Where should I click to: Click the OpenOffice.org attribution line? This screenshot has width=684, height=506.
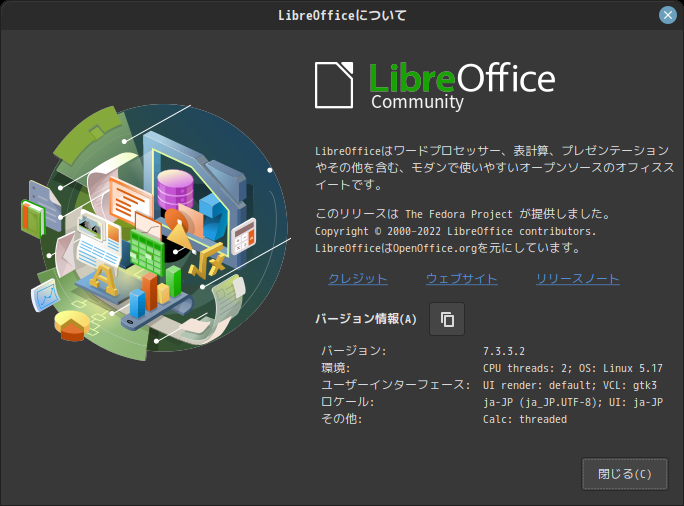tap(448, 248)
